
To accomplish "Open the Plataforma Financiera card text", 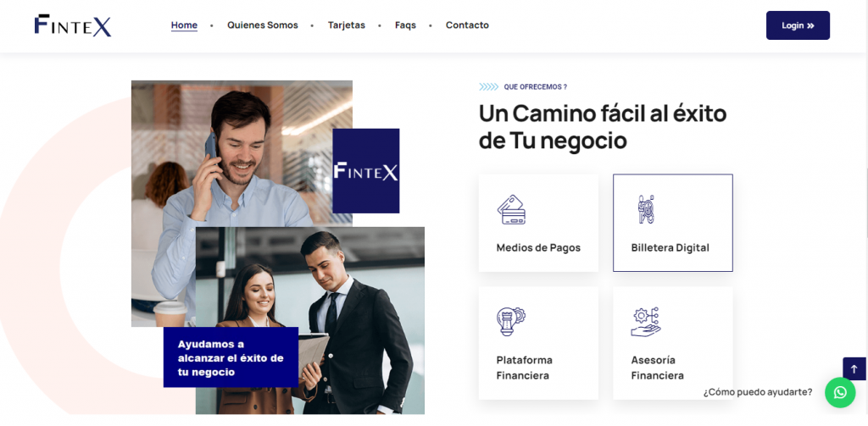I will 524,368.
